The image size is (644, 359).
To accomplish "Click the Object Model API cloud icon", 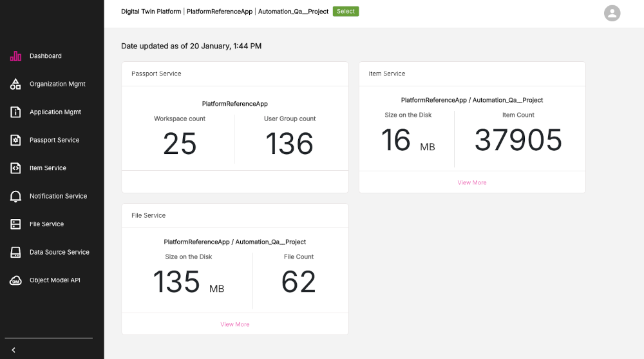I will point(16,280).
